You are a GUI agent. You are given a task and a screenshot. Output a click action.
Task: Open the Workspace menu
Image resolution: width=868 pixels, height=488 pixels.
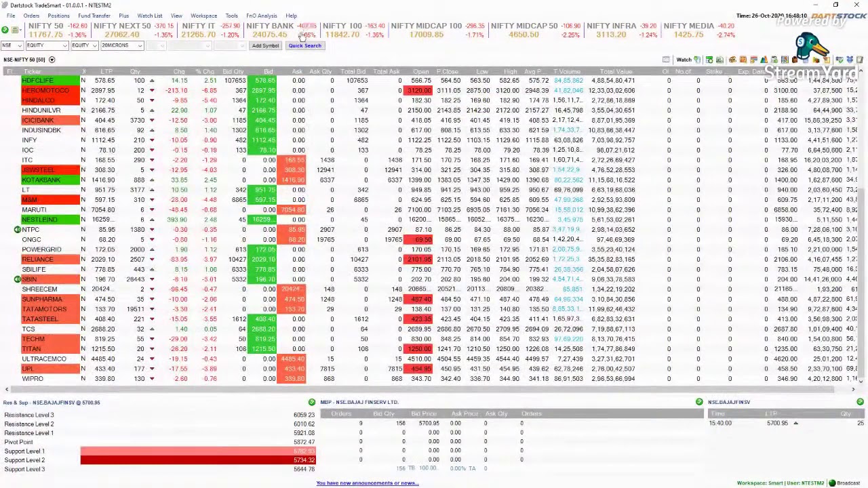point(203,16)
